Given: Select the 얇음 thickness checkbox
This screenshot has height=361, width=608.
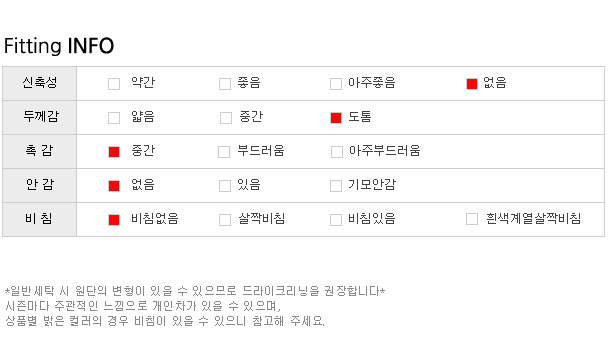Looking at the screenshot, I should click(x=114, y=118).
